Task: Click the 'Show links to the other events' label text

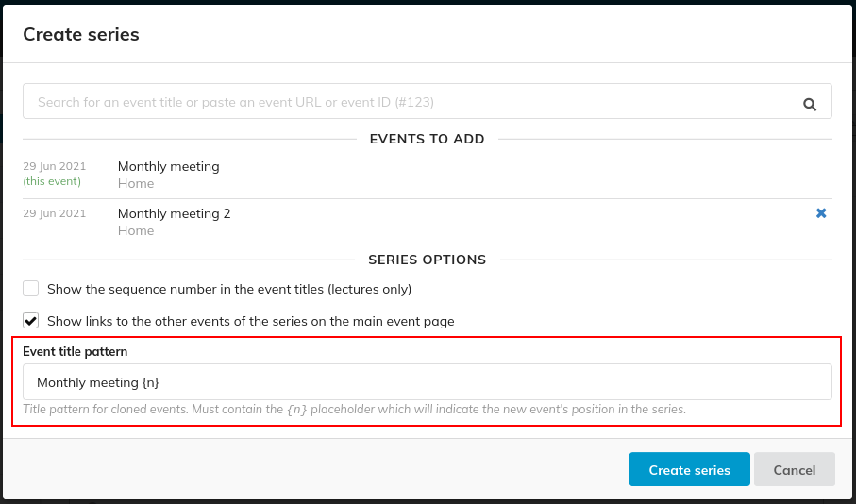Action: [x=251, y=321]
